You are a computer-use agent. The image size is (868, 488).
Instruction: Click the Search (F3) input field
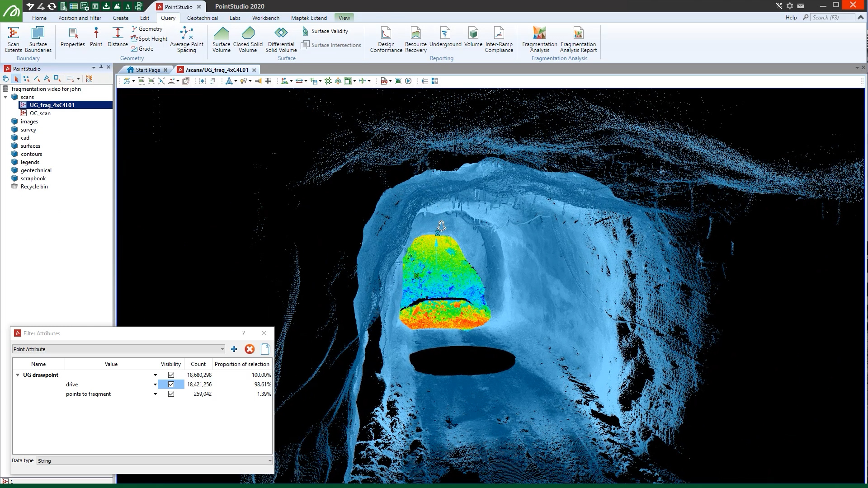point(832,17)
